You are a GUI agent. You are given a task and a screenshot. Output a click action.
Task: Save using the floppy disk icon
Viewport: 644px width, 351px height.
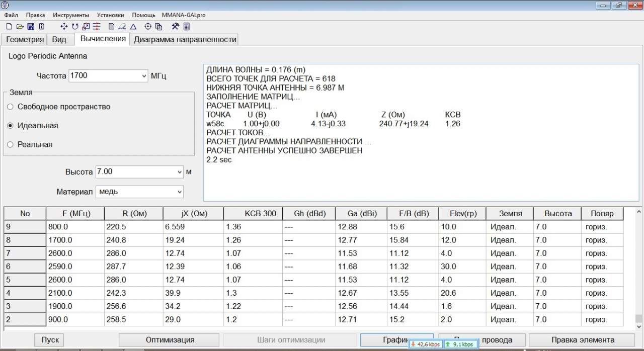pyautogui.click(x=31, y=27)
